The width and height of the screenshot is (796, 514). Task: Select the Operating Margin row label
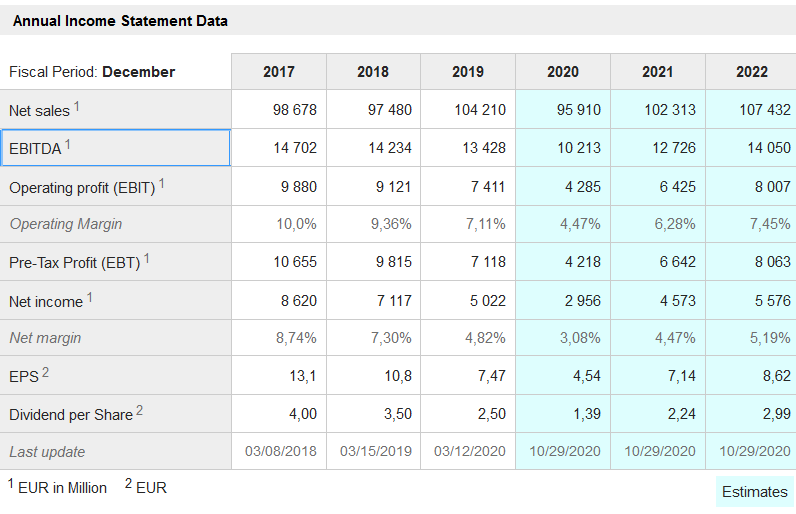66,224
